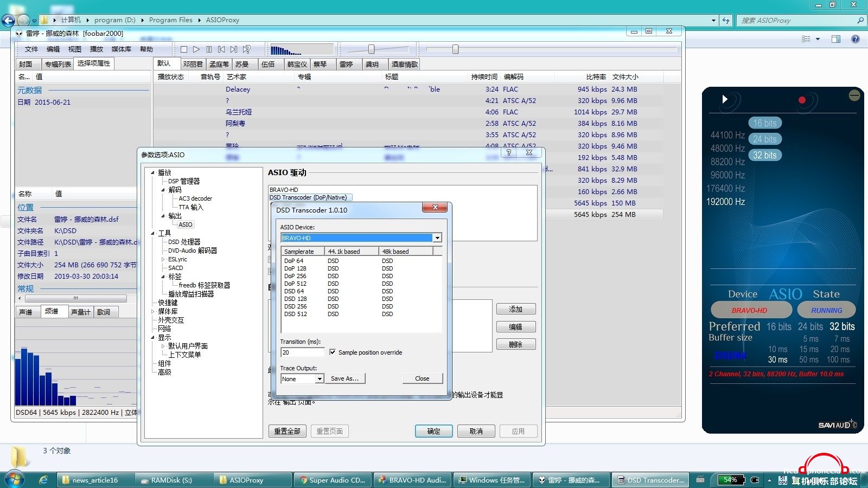868x488 pixels.
Task: Collapse the 工具 tree node
Action: pos(153,233)
